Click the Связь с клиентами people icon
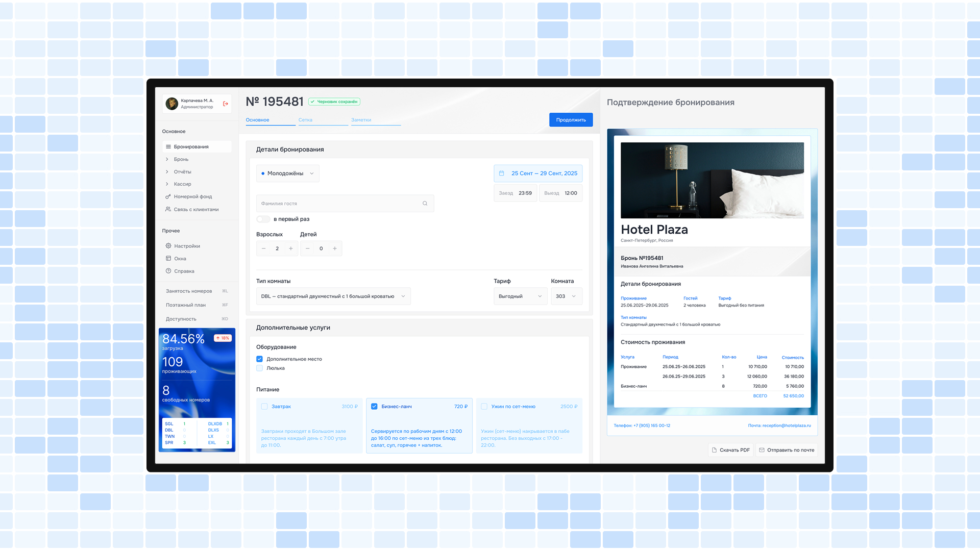 tap(168, 209)
